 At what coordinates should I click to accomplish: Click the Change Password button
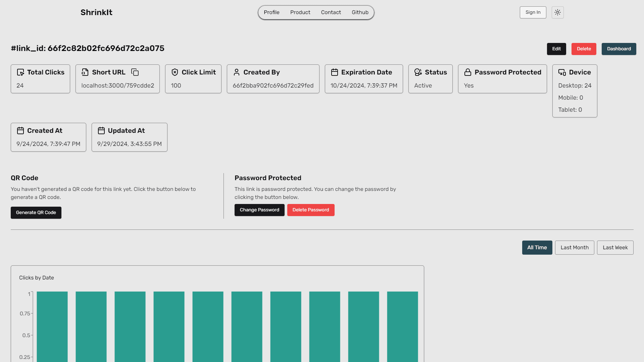pyautogui.click(x=259, y=210)
